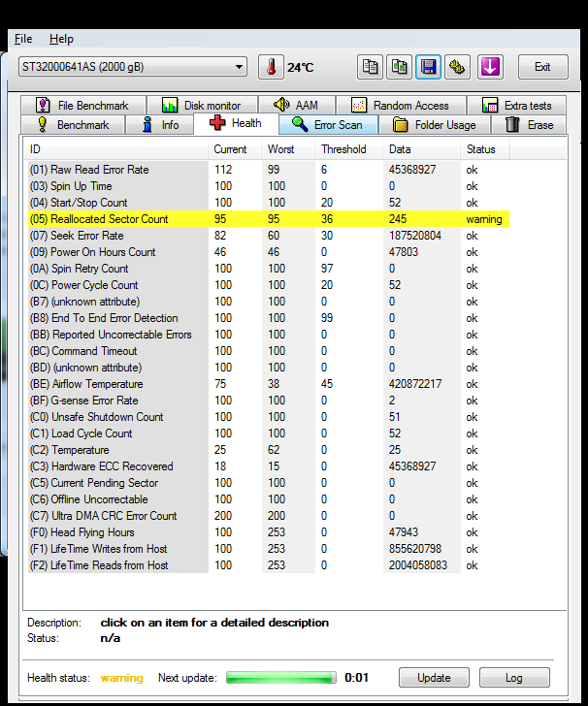
Task: Click the thermometer temperature icon
Action: pos(271,67)
